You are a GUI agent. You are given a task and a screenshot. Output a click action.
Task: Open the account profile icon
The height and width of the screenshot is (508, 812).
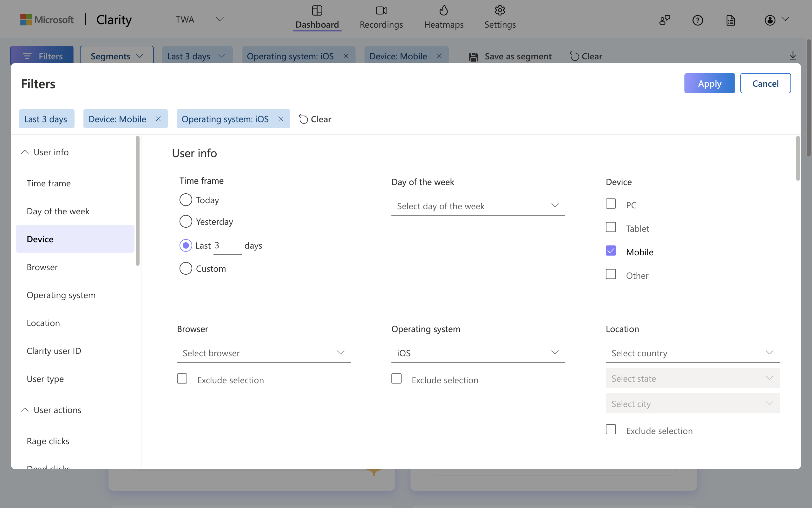(x=770, y=20)
